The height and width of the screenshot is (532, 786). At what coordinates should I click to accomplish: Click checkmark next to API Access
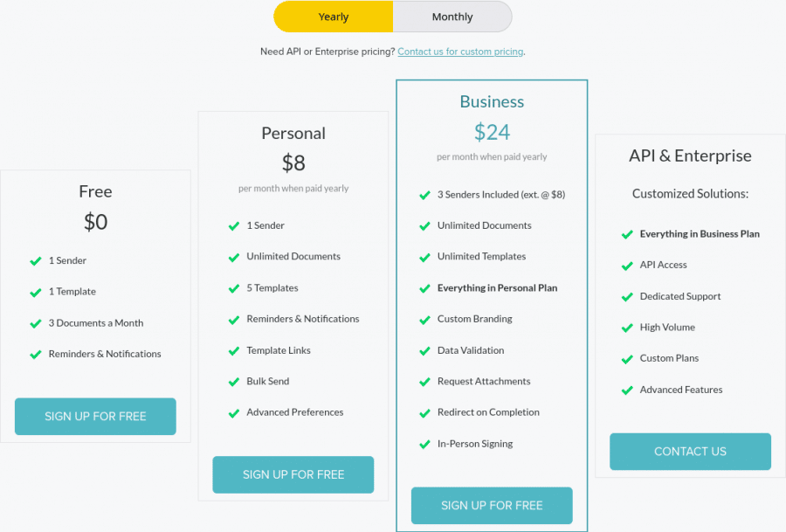tap(627, 266)
